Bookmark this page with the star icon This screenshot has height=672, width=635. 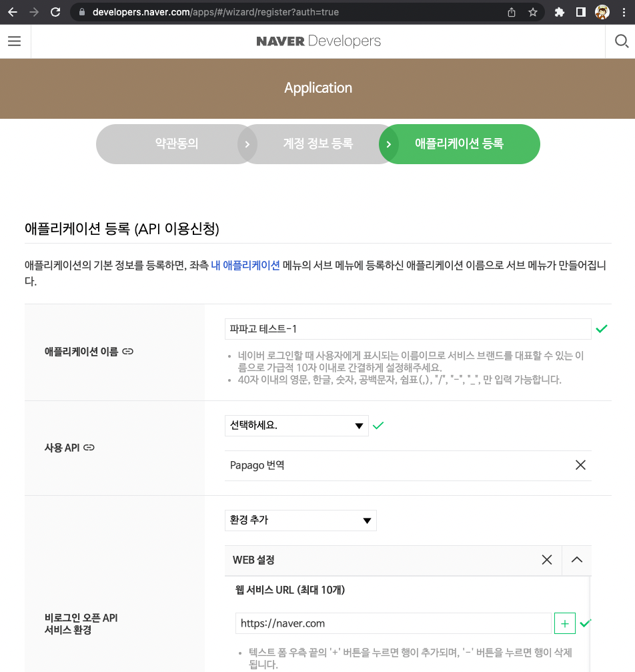click(x=532, y=12)
